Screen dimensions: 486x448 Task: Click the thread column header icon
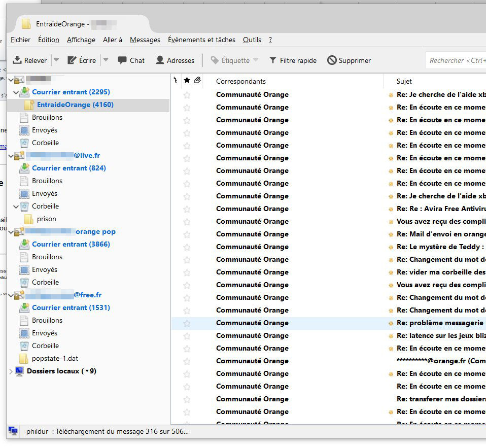(176, 81)
